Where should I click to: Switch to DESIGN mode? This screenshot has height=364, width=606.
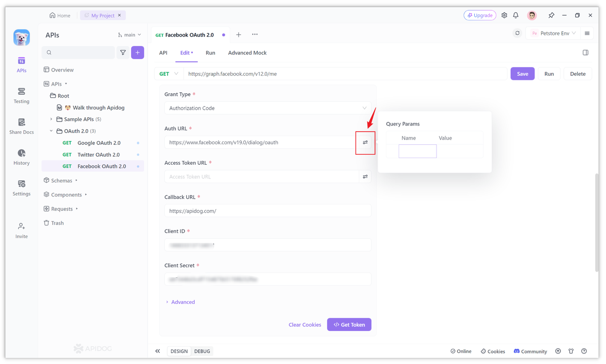pos(179,351)
